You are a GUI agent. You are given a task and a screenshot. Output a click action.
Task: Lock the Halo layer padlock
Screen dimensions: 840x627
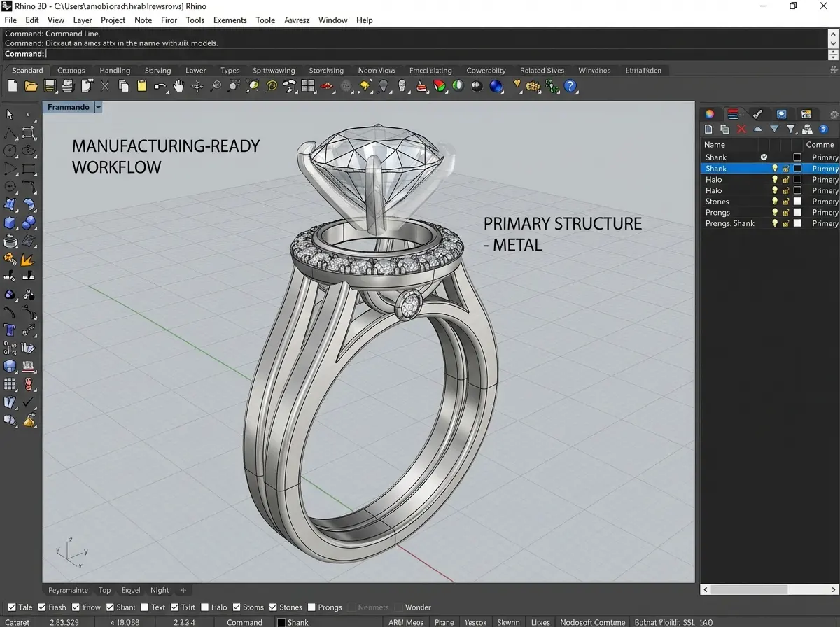tap(785, 179)
